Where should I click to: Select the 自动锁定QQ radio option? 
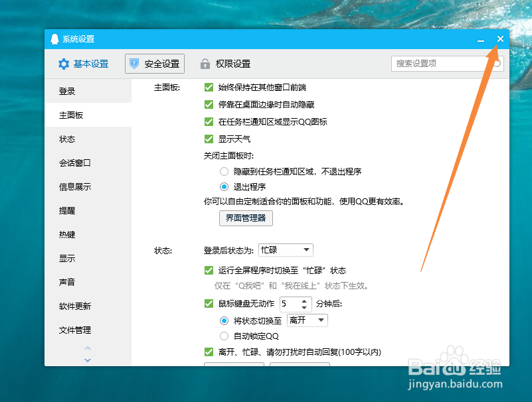(224, 336)
